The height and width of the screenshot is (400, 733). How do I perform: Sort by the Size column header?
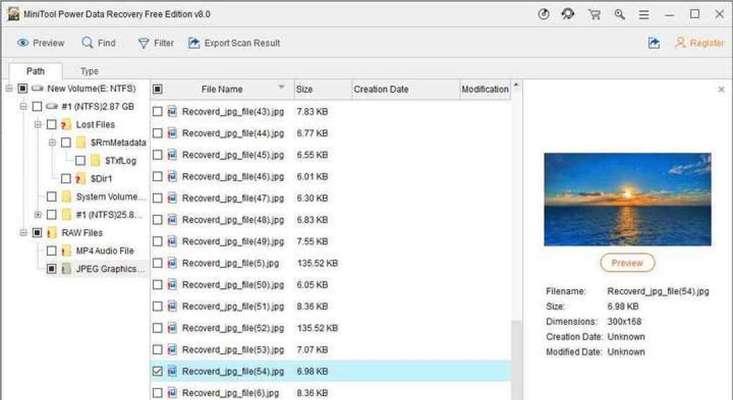coord(322,89)
